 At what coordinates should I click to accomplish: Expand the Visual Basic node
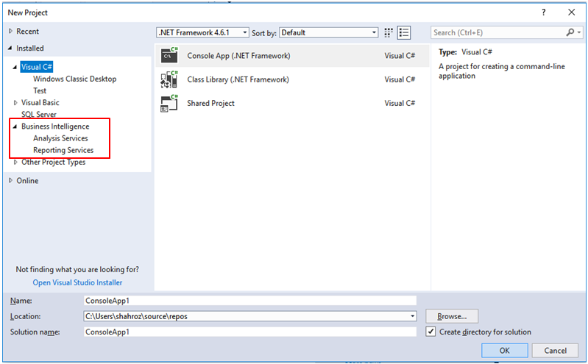[x=15, y=102]
